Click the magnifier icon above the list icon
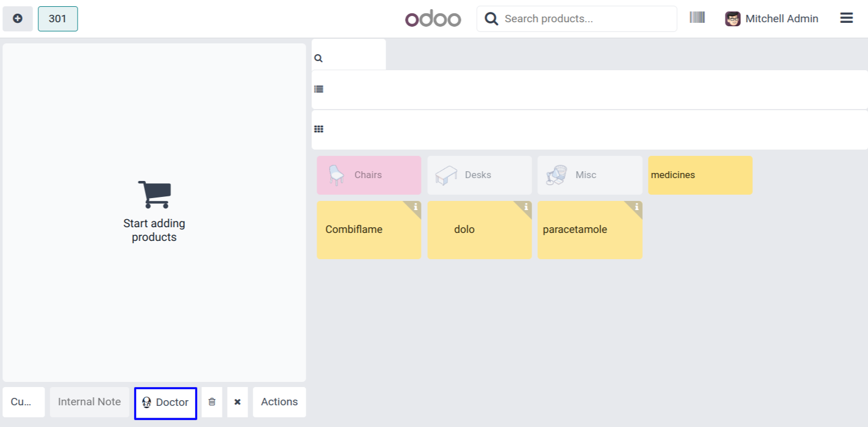Image resolution: width=868 pixels, height=427 pixels. tap(318, 58)
